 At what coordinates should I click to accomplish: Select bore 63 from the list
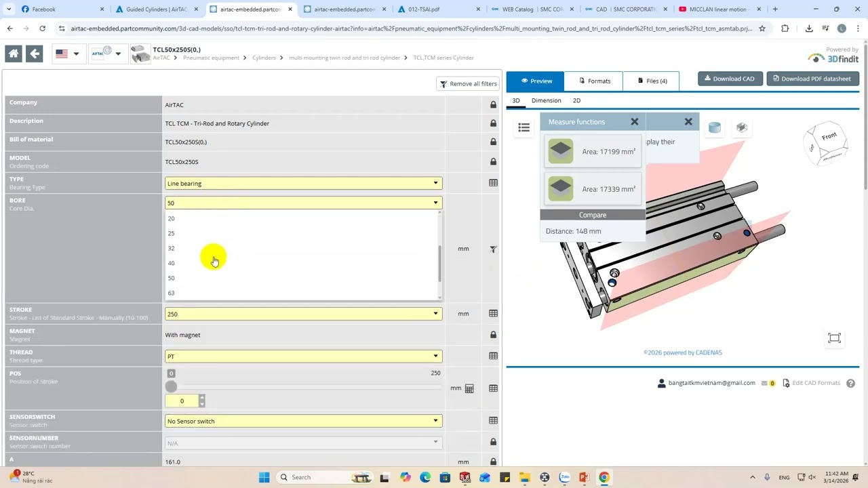point(302,293)
